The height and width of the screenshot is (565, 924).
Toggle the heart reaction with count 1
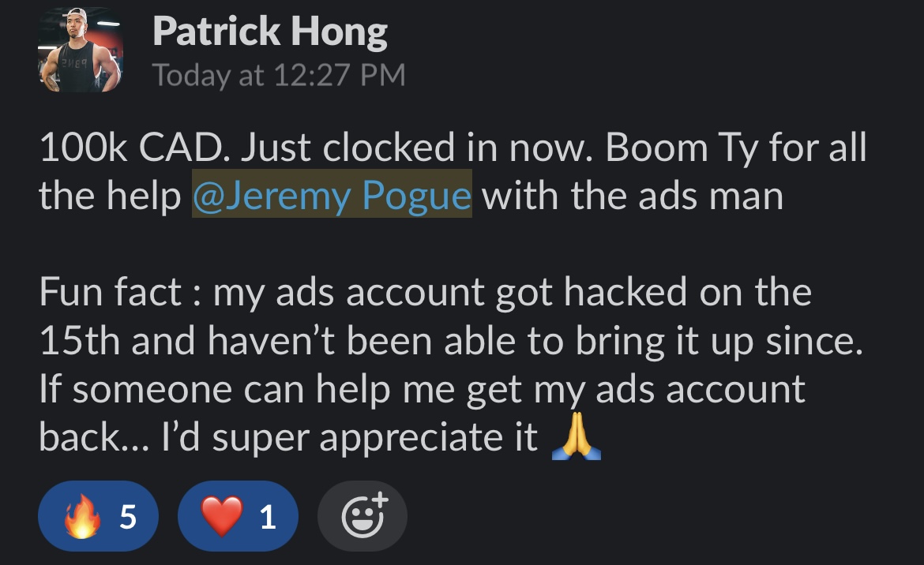(238, 515)
